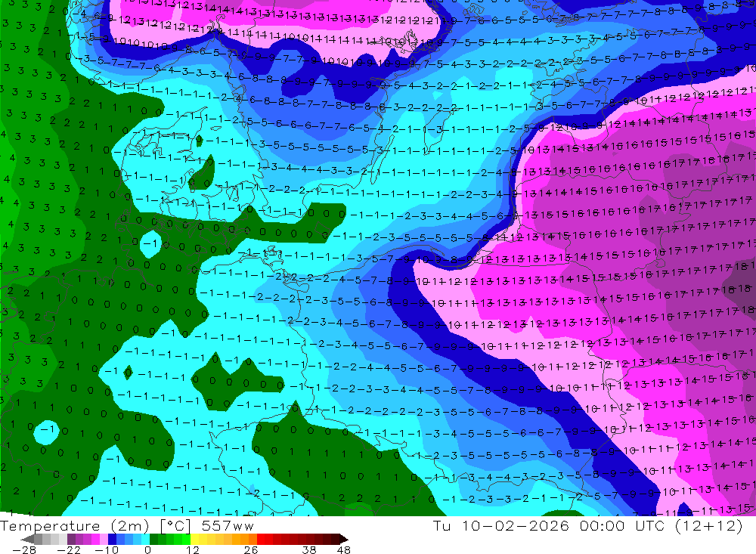
Task: Click the "[°C]" unit label
Action: (175, 526)
